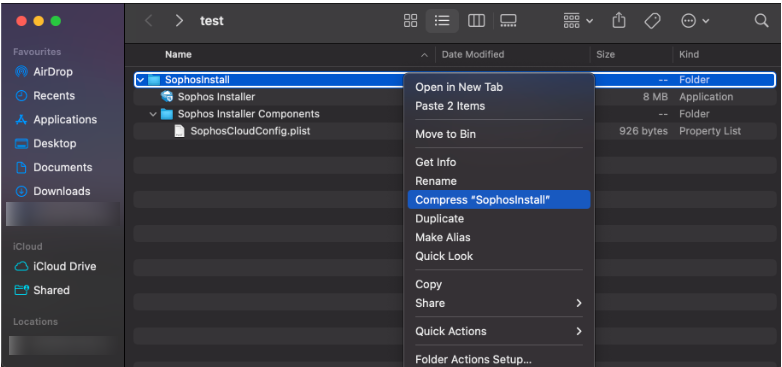The width and height of the screenshot is (782, 367).
Task: Choose Compress "SophosInstall"
Action: 499,200
